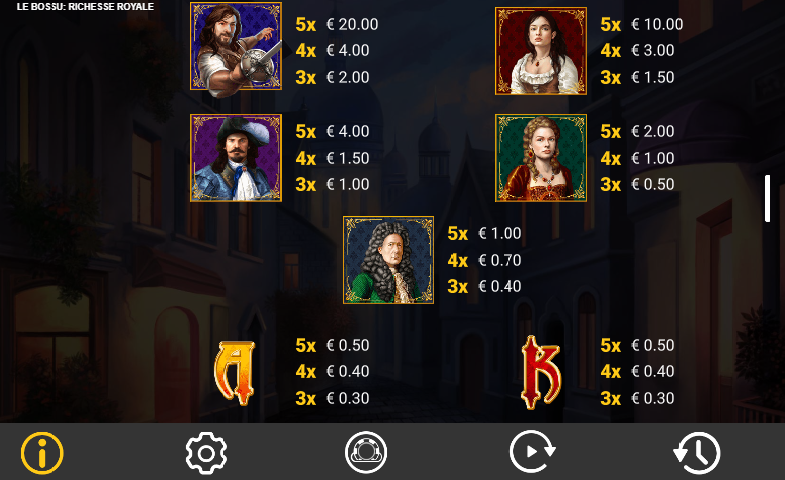Viewport: 785px width, 480px height.
Task: Click the paytable scrollbar handle
Action: click(767, 198)
